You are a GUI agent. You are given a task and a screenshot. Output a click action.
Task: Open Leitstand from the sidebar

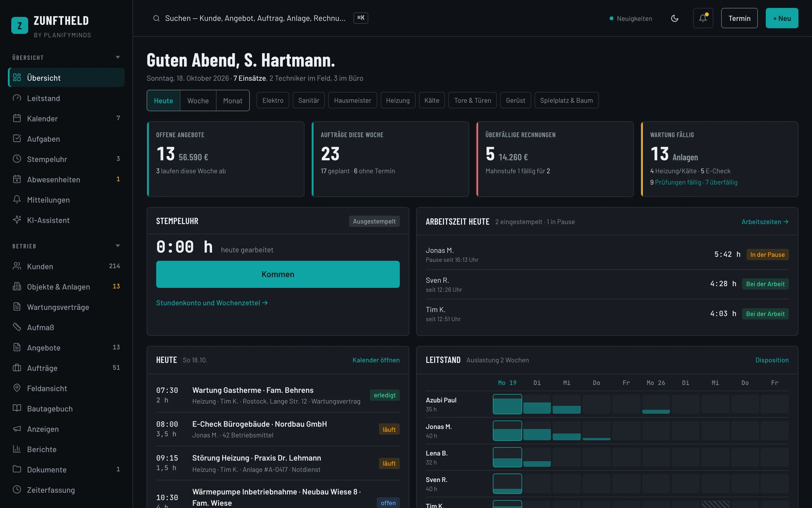click(x=66, y=98)
